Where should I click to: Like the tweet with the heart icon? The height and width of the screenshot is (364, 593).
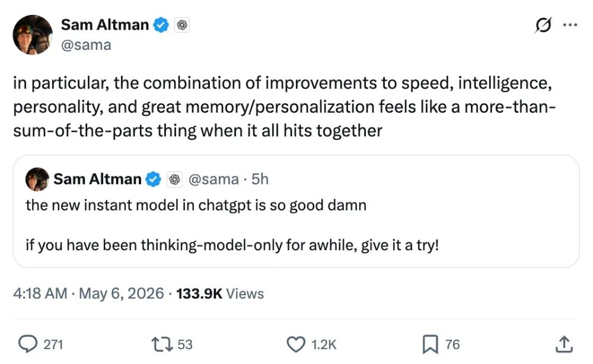pyautogui.click(x=295, y=344)
